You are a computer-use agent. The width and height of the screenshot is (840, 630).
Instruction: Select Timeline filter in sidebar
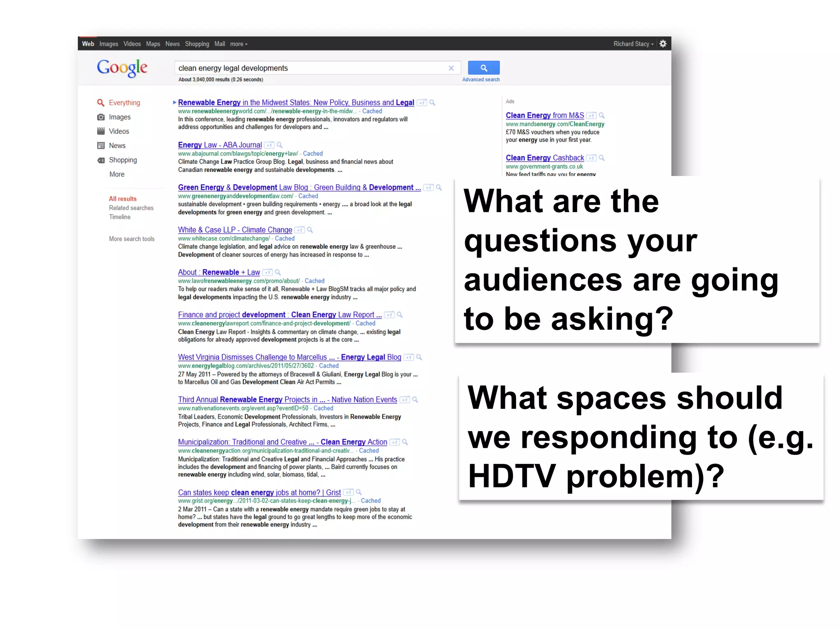click(x=120, y=217)
